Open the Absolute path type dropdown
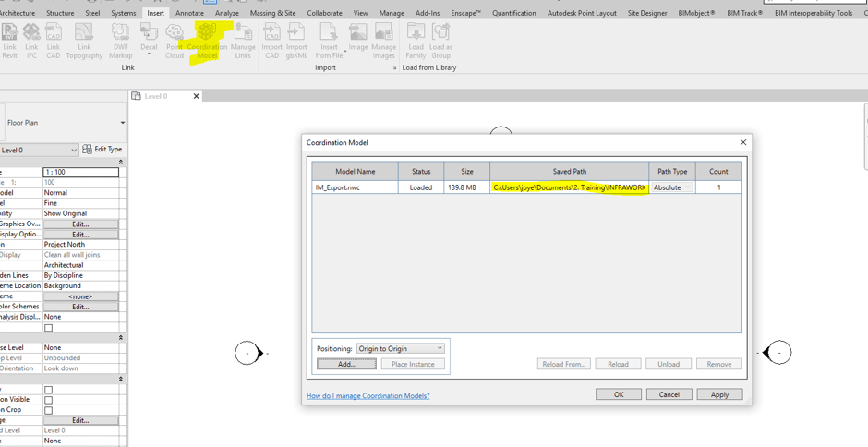 [672, 187]
